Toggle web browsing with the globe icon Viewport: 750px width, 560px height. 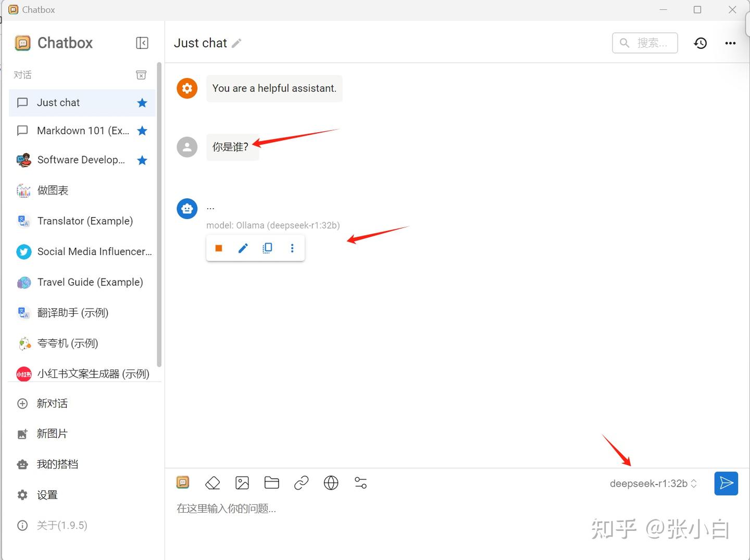pos(331,483)
